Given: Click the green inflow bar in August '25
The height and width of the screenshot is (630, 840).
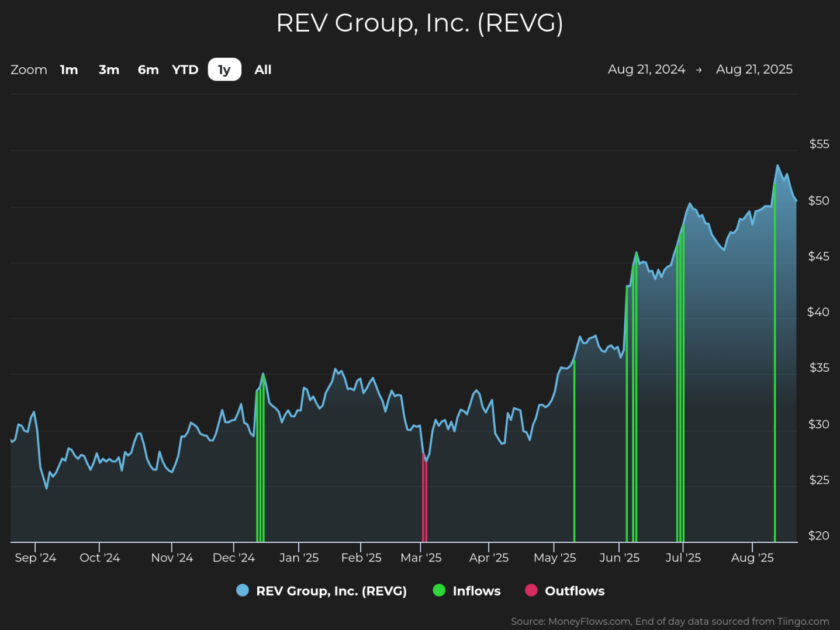Looking at the screenshot, I should pos(775,362).
